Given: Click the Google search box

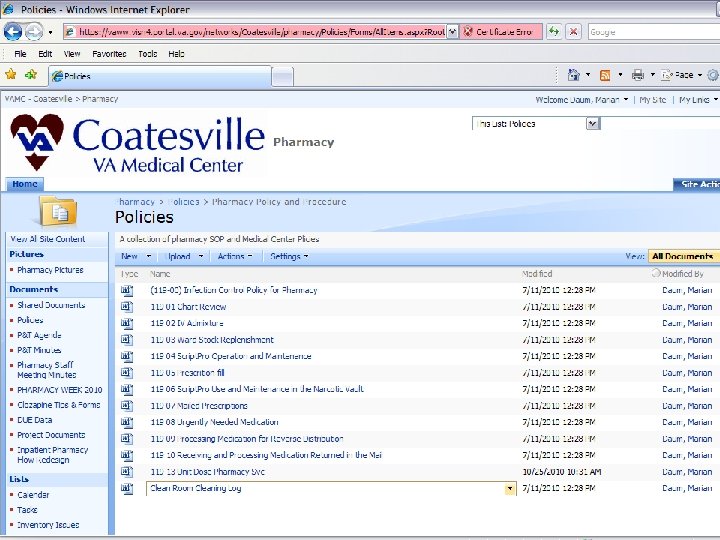Looking at the screenshot, I should pyautogui.click(x=654, y=32).
